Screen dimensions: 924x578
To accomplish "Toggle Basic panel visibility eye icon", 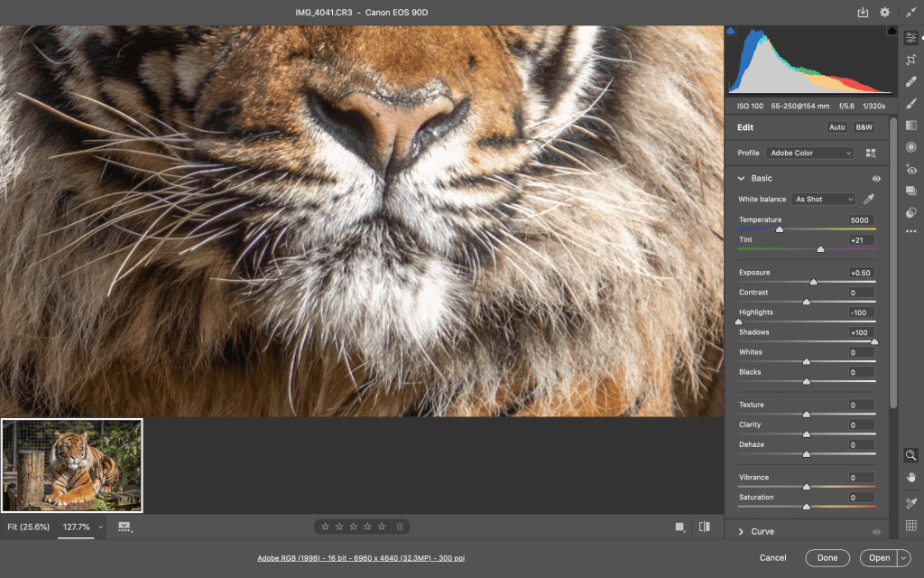I will [x=876, y=179].
